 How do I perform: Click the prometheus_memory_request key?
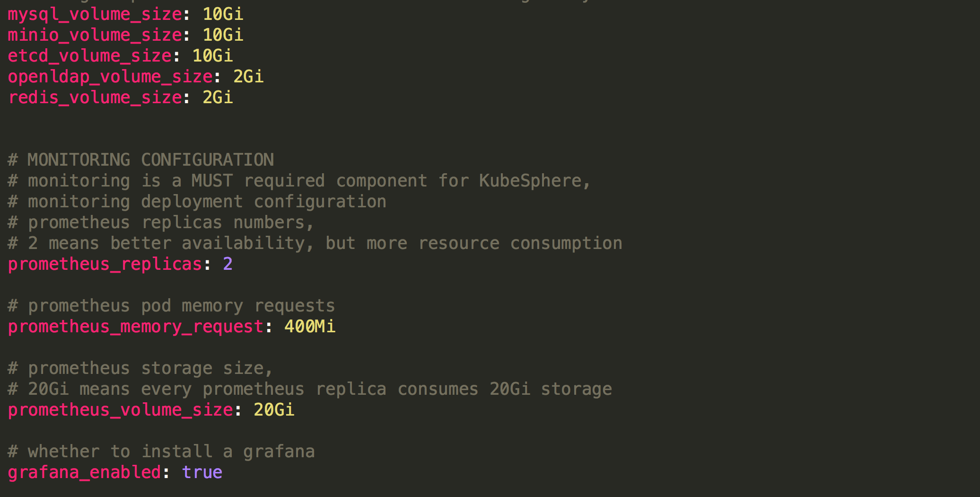(135, 327)
